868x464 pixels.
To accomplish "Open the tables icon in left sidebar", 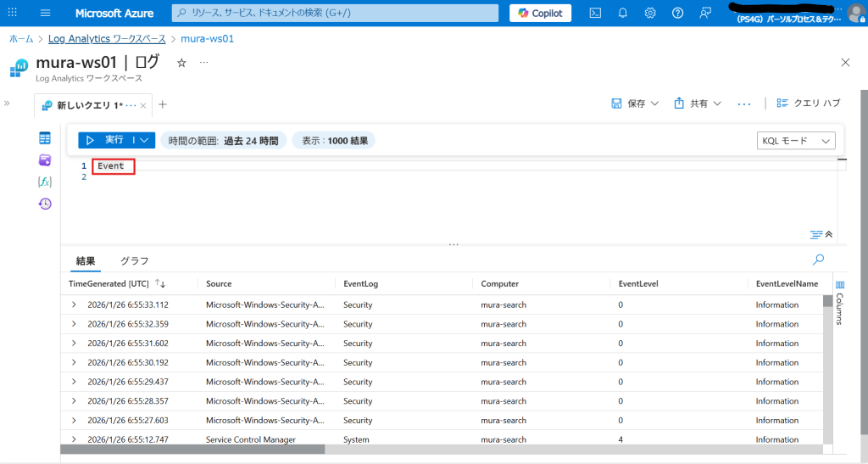I will (45, 138).
